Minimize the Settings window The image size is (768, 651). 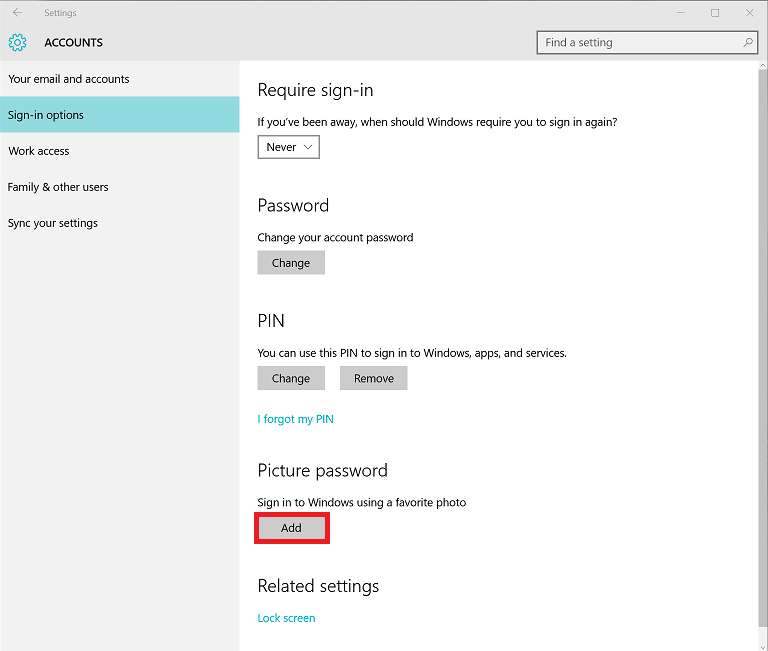tap(680, 13)
